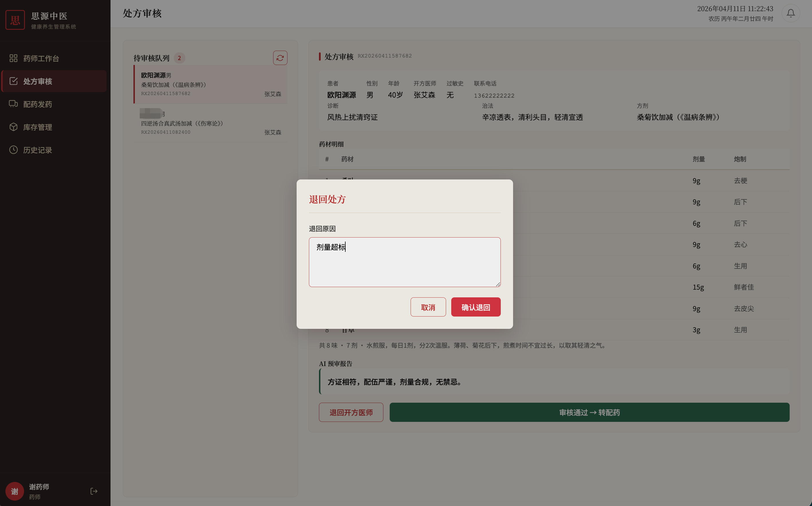Click the 药师工作台 grid icon
The width and height of the screenshot is (812, 506).
point(13,58)
